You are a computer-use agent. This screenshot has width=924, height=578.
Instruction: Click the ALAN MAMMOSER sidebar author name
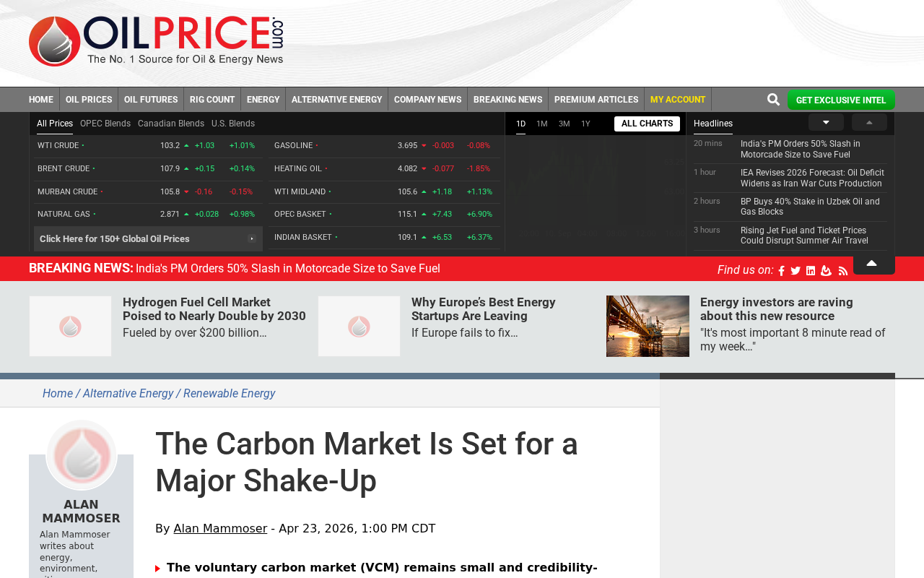point(81,512)
